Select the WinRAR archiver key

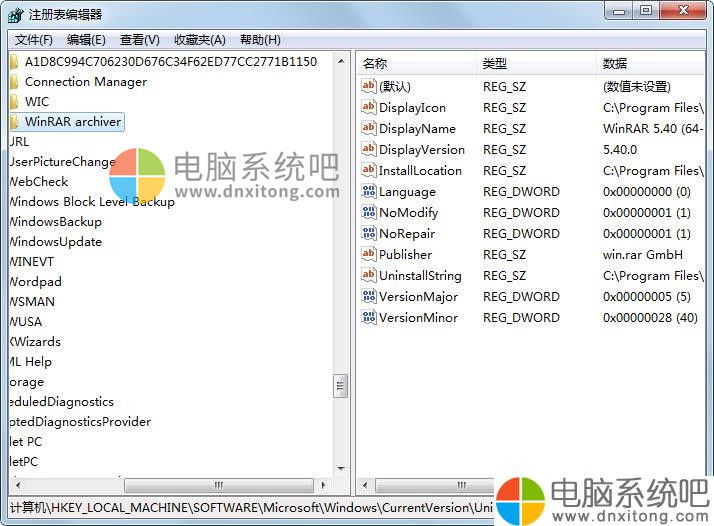[x=73, y=122]
